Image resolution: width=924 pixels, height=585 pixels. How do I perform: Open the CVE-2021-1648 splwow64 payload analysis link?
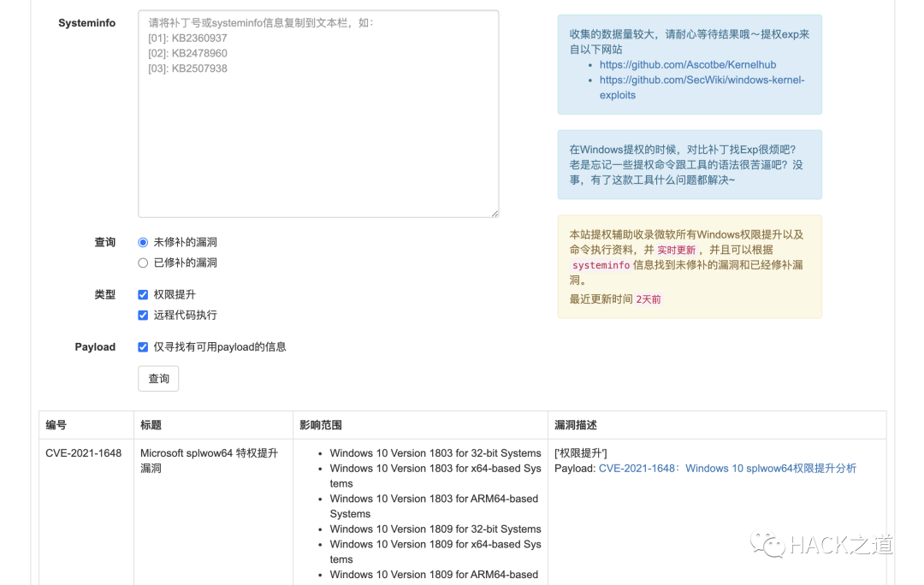coord(727,469)
